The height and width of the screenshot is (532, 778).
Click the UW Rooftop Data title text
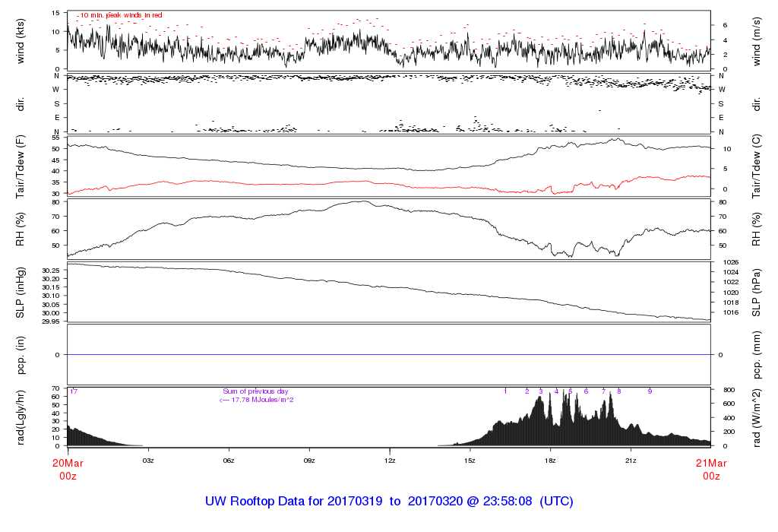pyautogui.click(x=389, y=502)
